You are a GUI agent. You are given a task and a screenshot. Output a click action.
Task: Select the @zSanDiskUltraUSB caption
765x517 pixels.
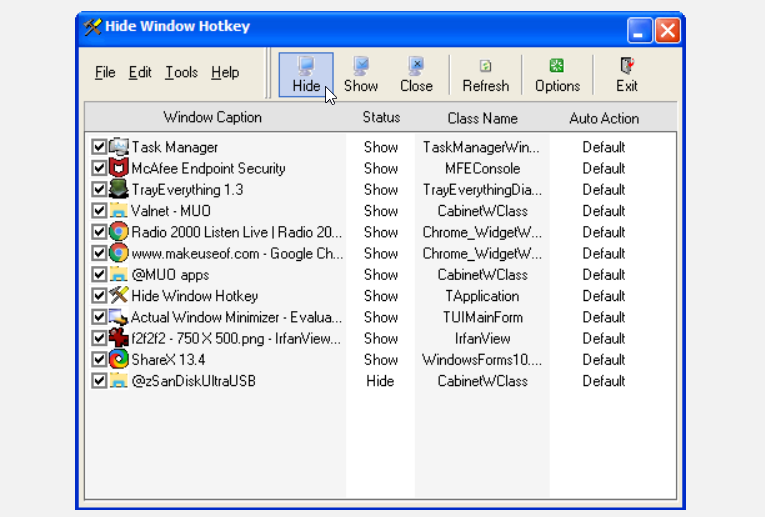click(194, 381)
